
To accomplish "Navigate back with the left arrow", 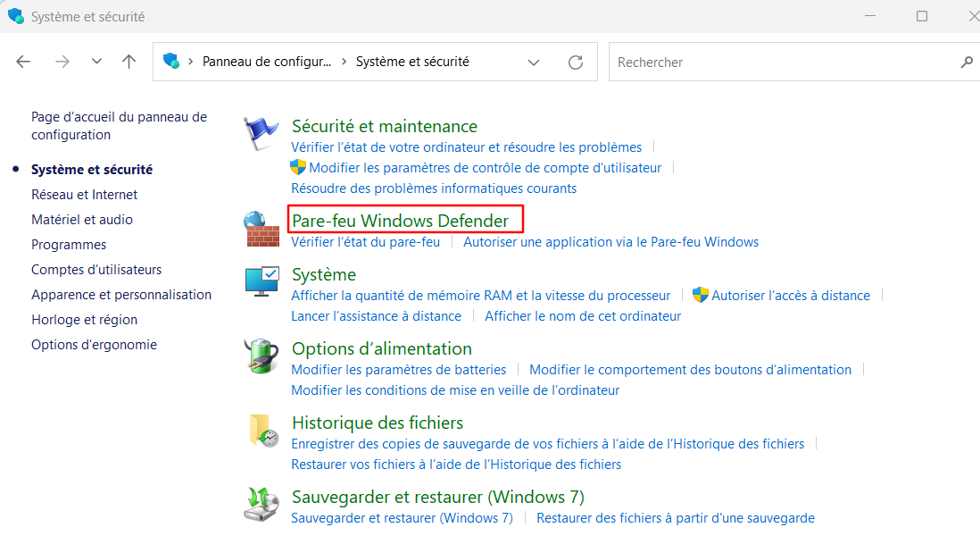I will 22,62.
